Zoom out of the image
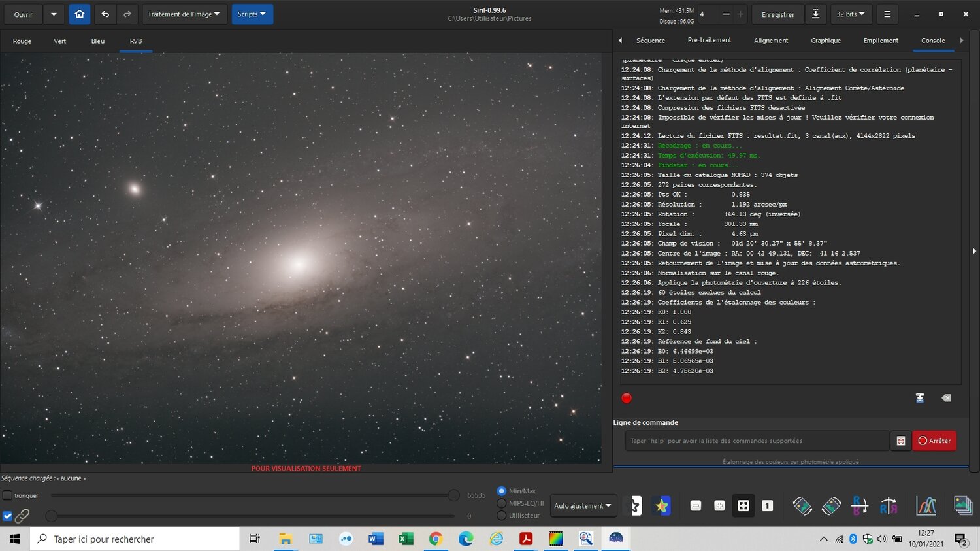Screen dimensions: 980x551 tap(696, 506)
